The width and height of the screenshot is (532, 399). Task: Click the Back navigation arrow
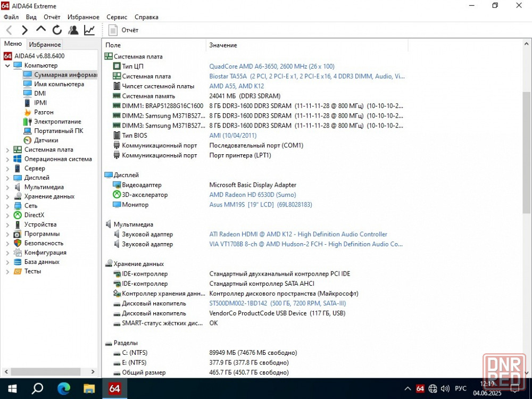tap(9, 30)
